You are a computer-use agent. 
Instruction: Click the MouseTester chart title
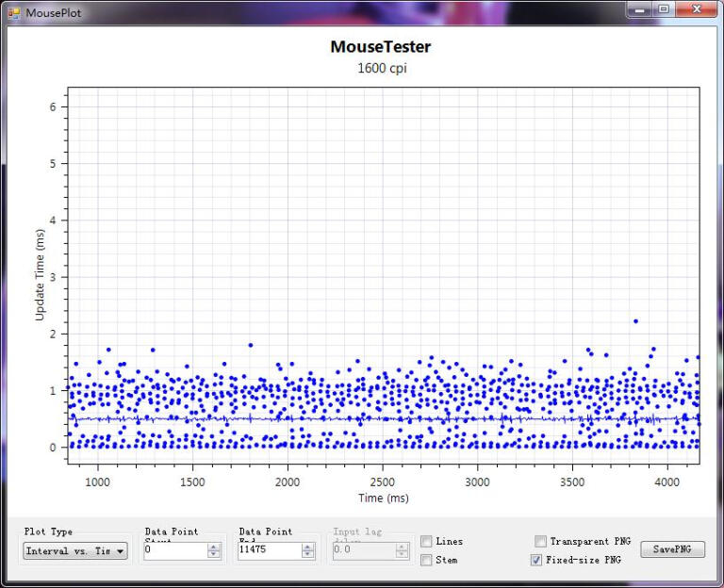381,47
